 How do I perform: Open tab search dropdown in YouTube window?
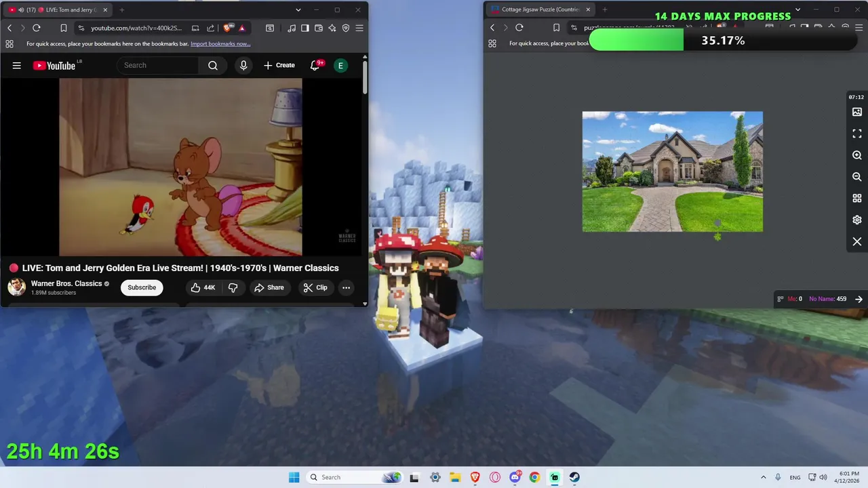298,9
